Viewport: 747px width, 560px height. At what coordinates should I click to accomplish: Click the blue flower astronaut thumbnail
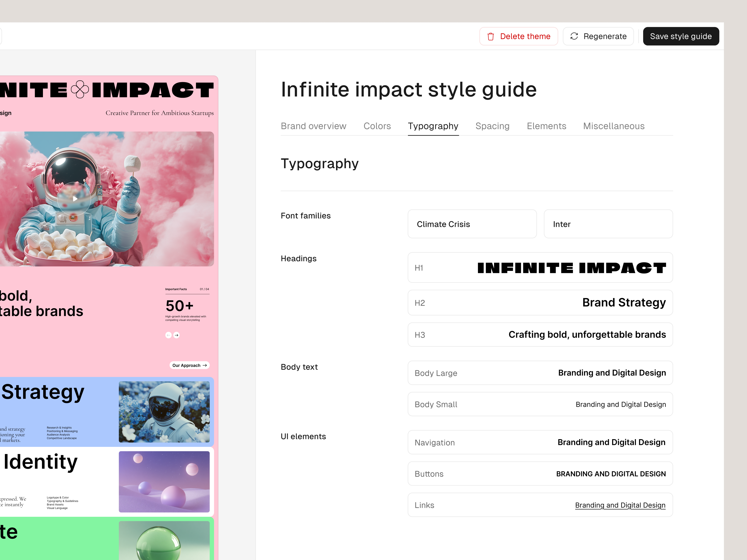tap(164, 412)
